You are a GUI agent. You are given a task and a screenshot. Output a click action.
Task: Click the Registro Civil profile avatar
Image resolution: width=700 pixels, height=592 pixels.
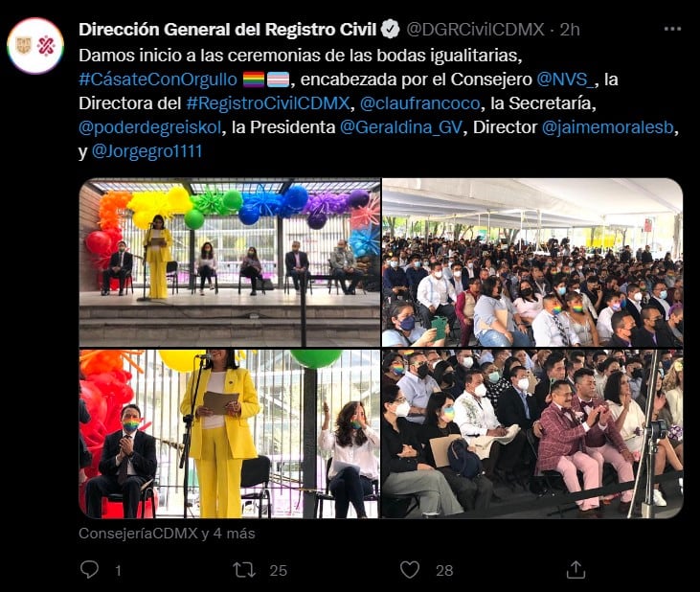tap(35, 46)
